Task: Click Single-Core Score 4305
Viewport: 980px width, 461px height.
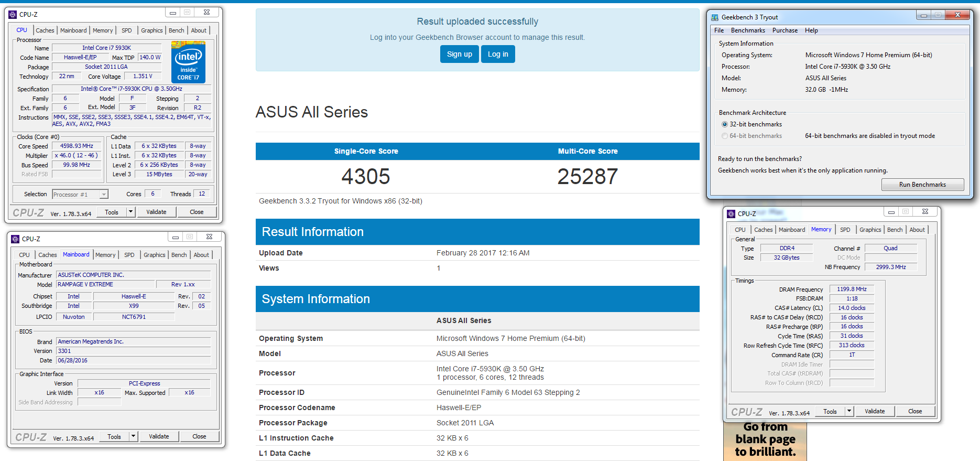Action: coord(366,176)
